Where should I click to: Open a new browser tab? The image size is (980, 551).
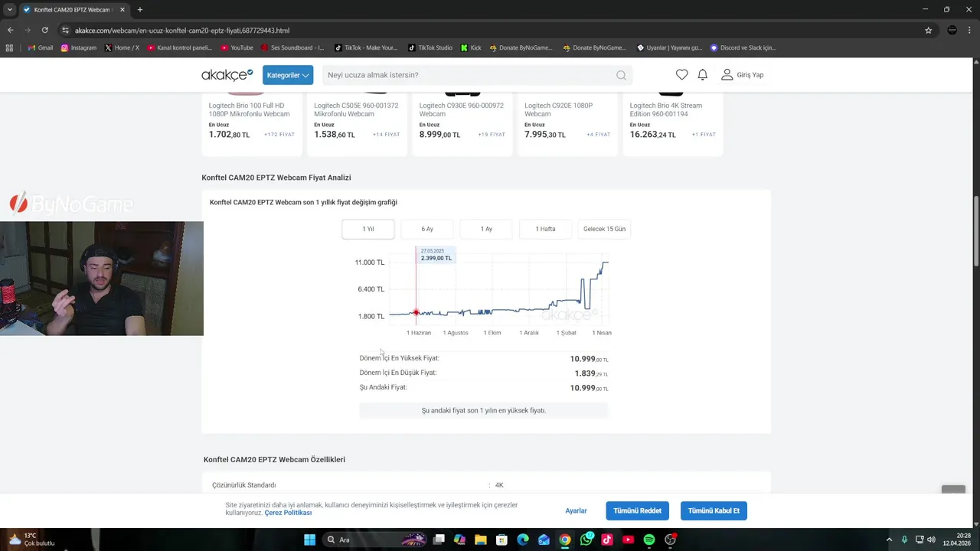139,9
